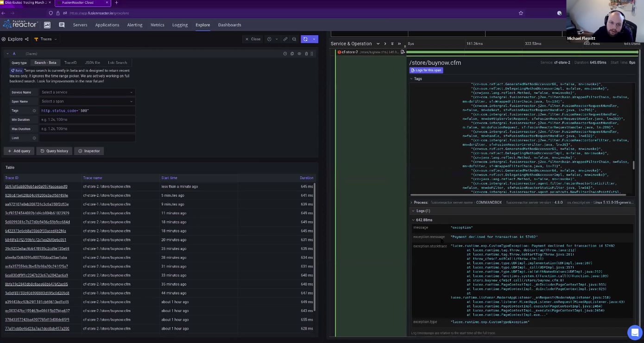Sort table by Duration column header
Viewport: 644px width, 343px height.
[x=306, y=178]
